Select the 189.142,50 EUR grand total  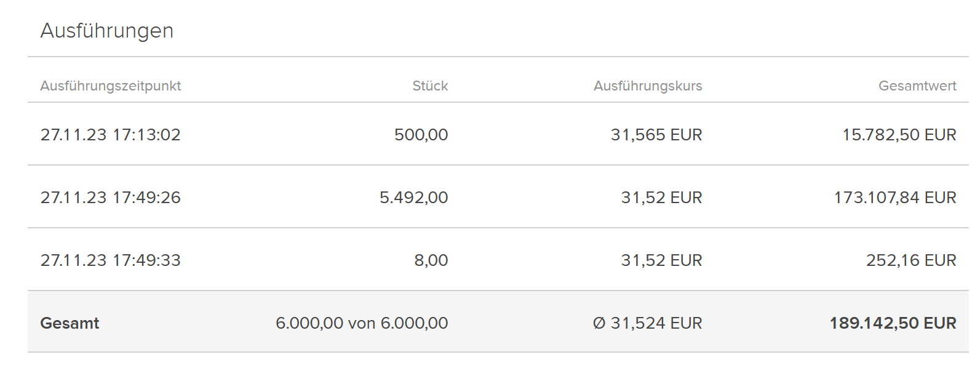[x=893, y=323]
